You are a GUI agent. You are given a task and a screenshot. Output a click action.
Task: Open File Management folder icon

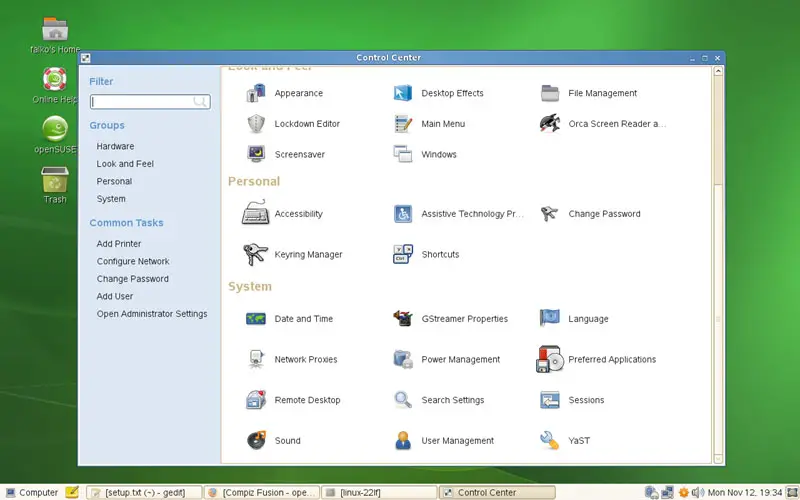tap(550, 93)
